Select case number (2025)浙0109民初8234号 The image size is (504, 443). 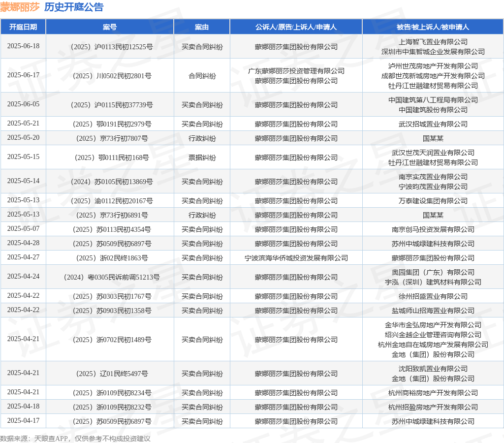[x=112, y=393]
